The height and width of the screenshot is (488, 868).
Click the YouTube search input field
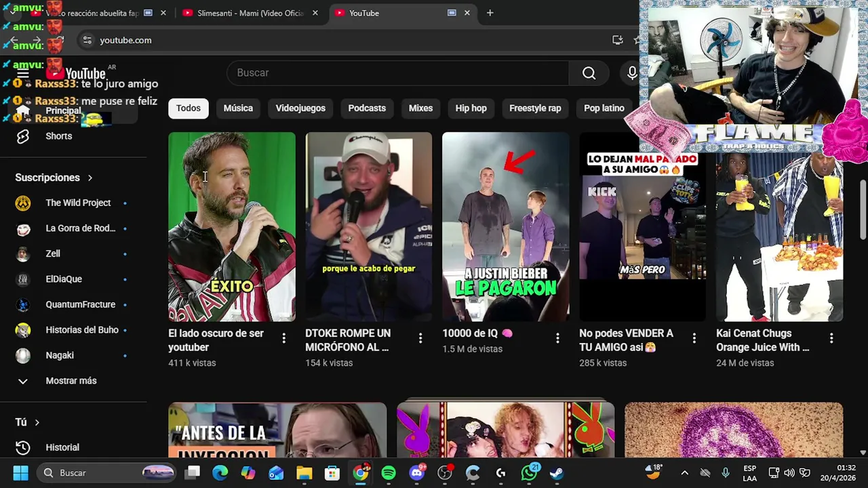pos(398,73)
